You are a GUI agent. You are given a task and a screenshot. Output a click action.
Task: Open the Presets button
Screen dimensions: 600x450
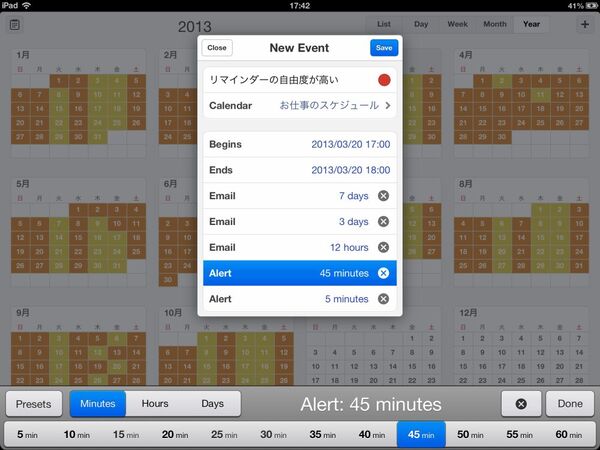point(34,404)
